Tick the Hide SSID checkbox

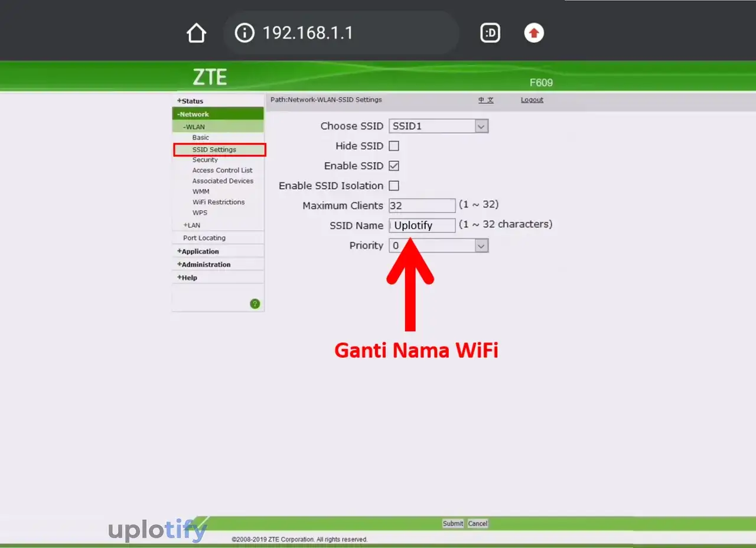(394, 146)
